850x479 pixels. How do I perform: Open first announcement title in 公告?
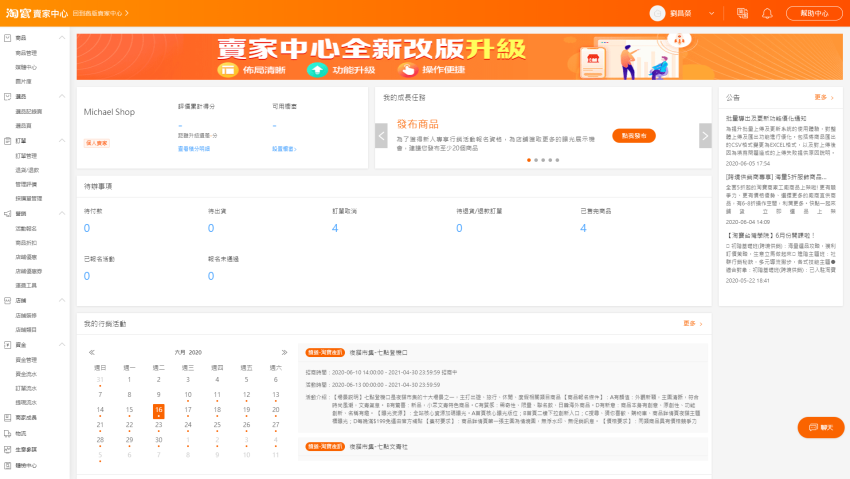[x=766, y=118]
